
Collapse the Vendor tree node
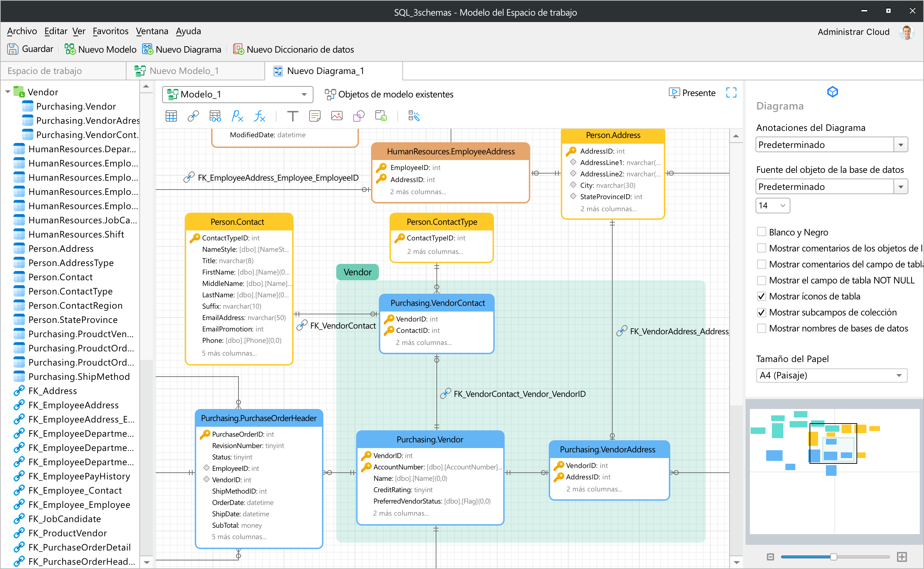(7, 92)
